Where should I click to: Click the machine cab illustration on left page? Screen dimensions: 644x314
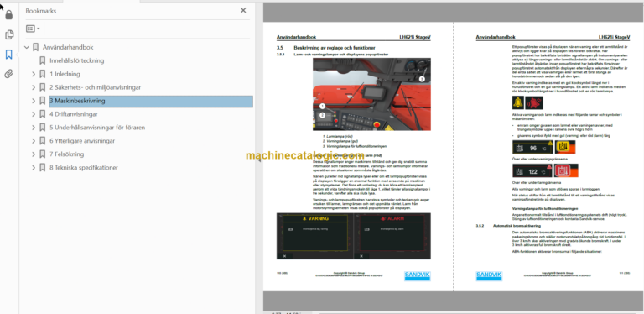[371, 95]
